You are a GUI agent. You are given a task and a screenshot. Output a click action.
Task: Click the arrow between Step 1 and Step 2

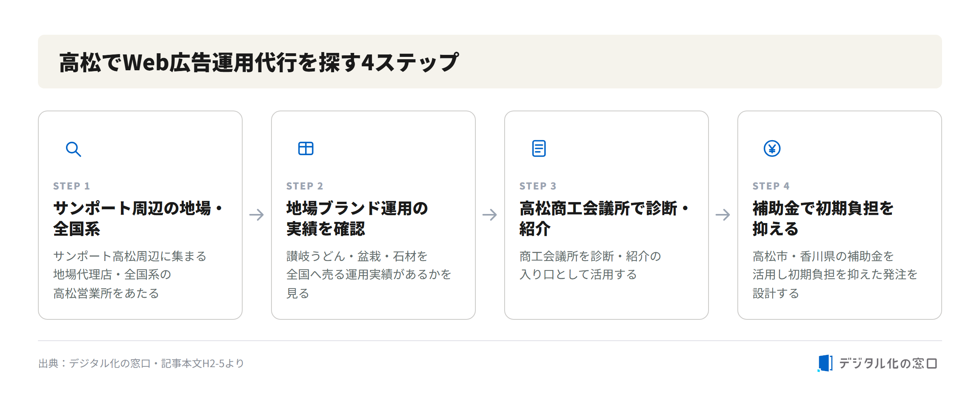coord(256,215)
